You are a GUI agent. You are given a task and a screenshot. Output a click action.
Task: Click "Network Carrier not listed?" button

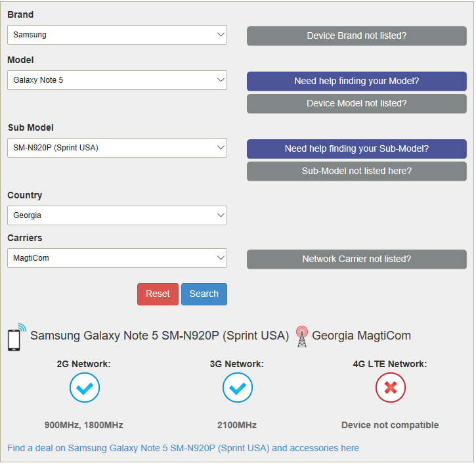357,259
